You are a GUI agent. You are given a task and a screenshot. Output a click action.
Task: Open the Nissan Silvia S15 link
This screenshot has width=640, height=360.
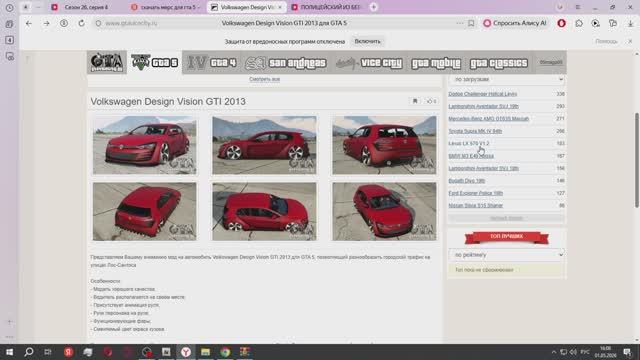pos(476,205)
